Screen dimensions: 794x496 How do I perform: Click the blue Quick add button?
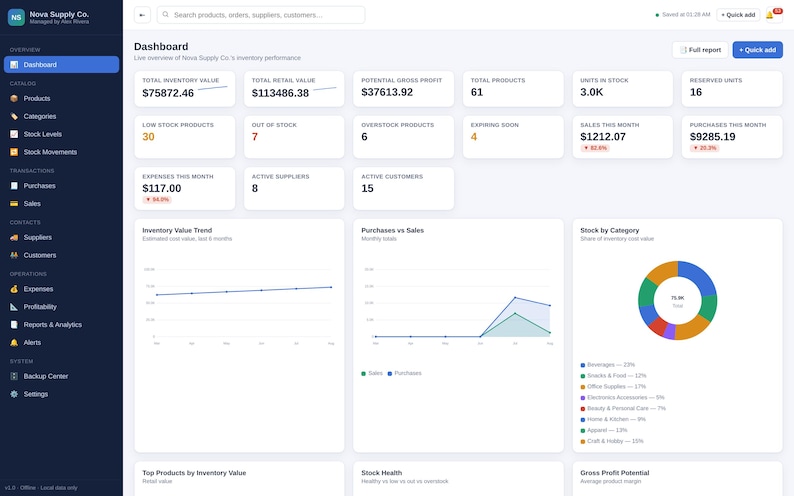point(758,50)
